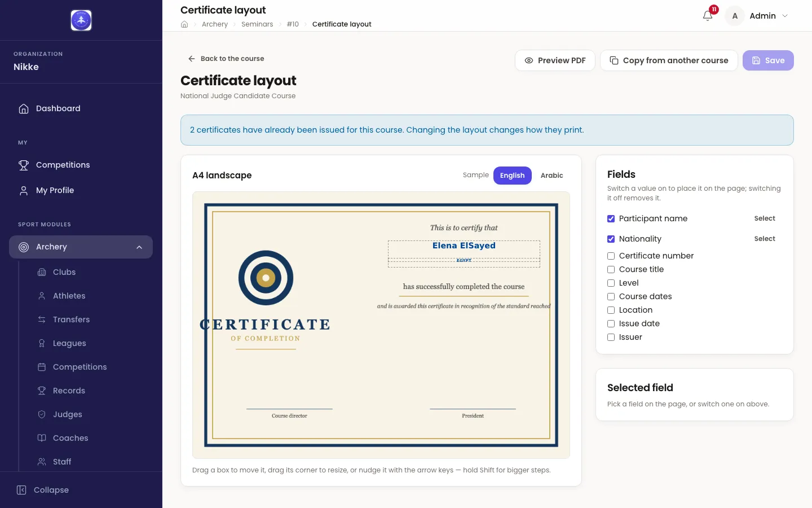
Task: Check the Course dates field
Action: [611, 296]
